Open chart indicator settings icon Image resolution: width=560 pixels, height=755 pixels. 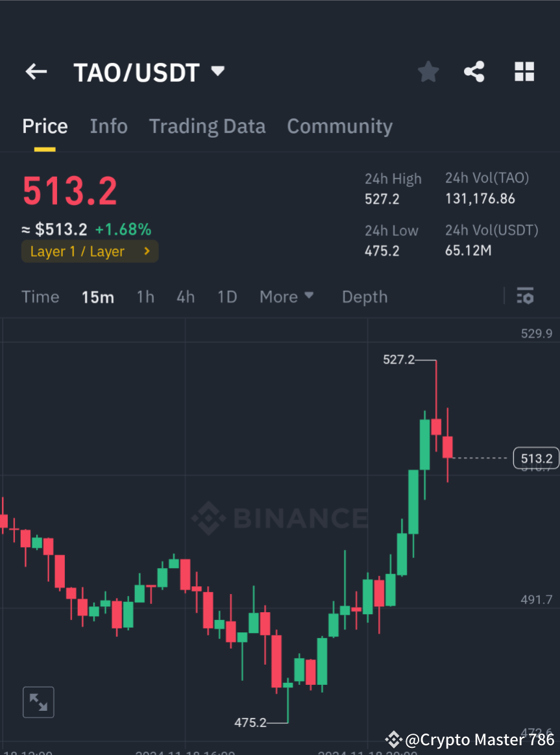pyautogui.click(x=525, y=296)
